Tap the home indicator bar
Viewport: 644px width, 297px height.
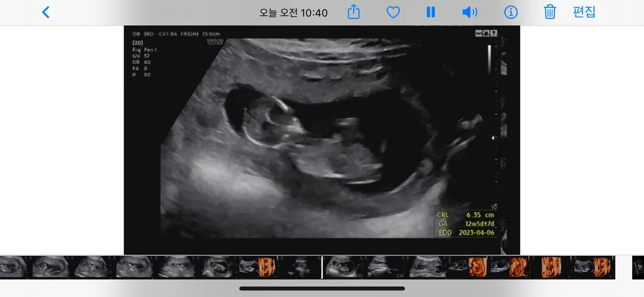pyautogui.click(x=322, y=289)
